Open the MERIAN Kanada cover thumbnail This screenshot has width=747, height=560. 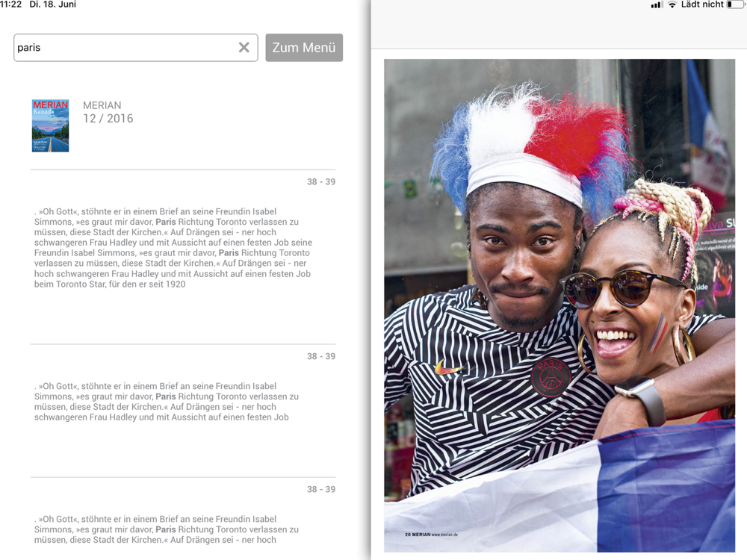tap(51, 125)
